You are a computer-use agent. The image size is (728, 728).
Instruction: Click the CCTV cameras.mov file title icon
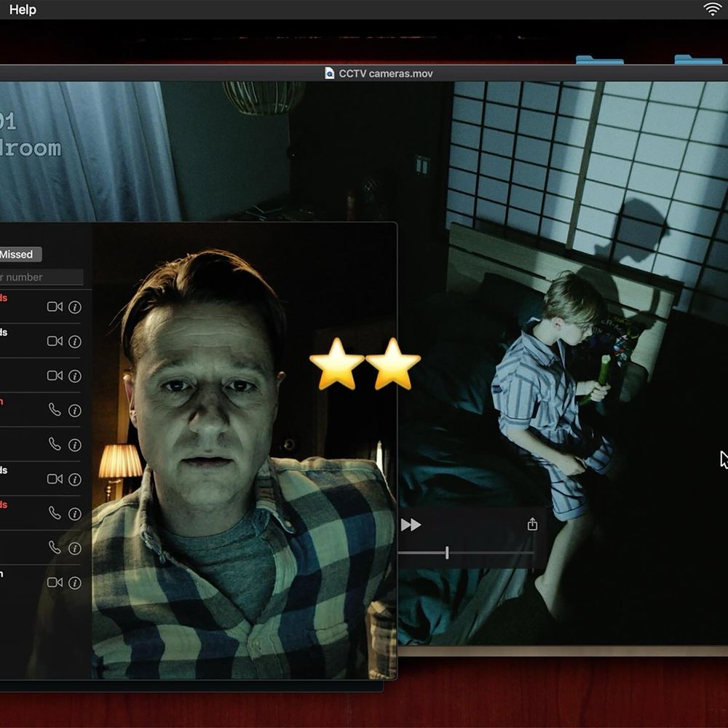(x=329, y=74)
